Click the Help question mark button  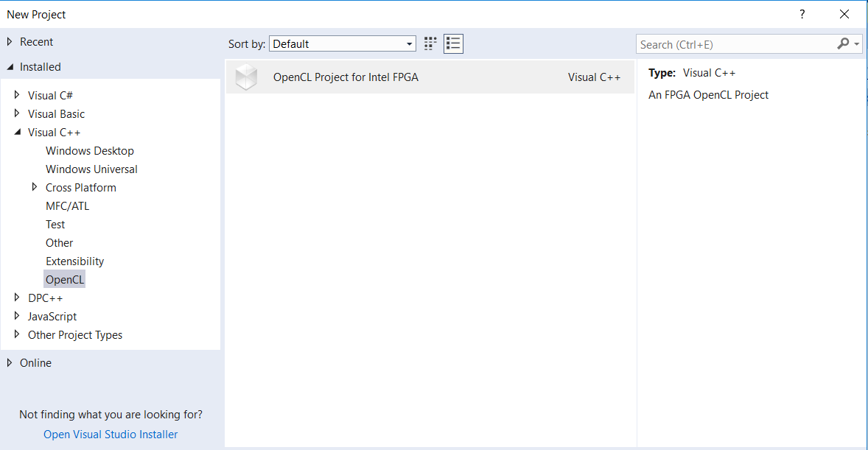(x=802, y=14)
